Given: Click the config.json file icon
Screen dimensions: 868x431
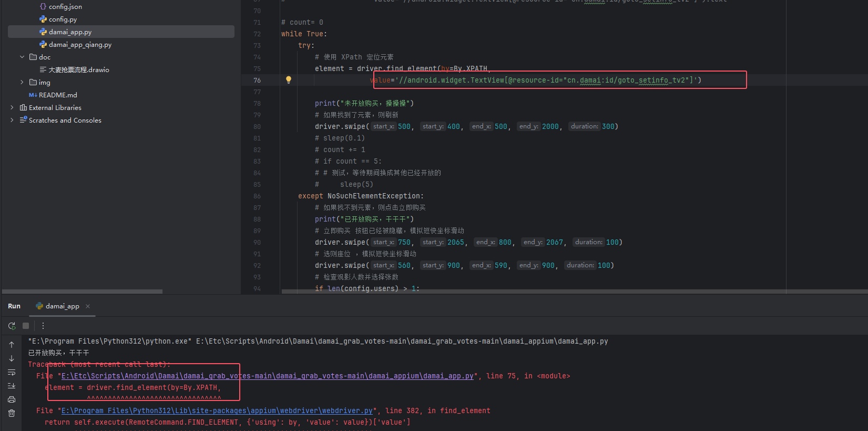Looking at the screenshot, I should click(43, 6).
